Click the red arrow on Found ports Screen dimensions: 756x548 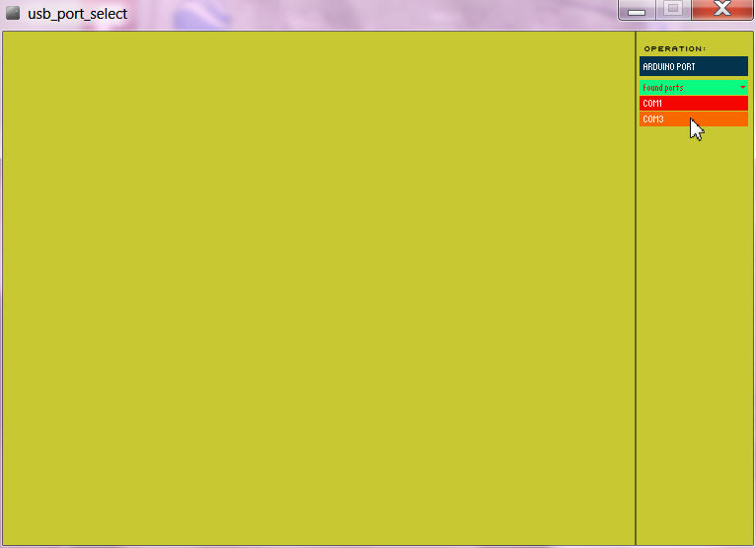742,88
